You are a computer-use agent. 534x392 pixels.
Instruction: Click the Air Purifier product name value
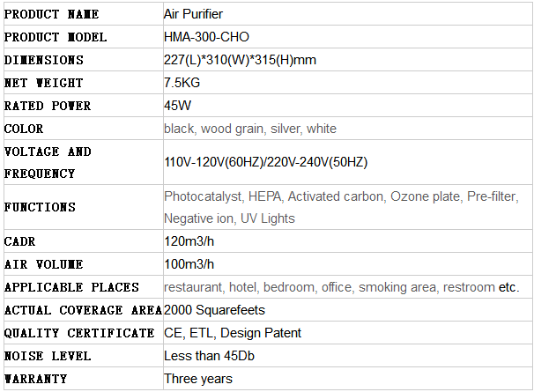click(x=193, y=14)
